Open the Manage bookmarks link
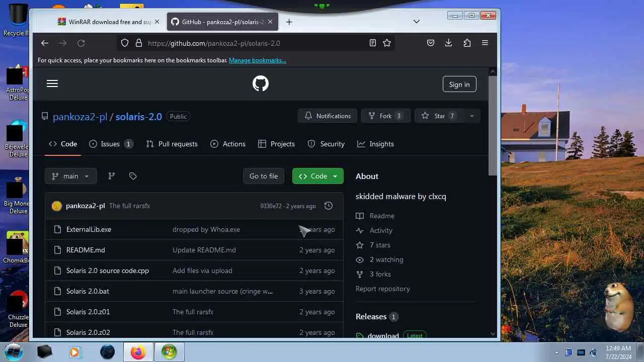 click(x=258, y=60)
